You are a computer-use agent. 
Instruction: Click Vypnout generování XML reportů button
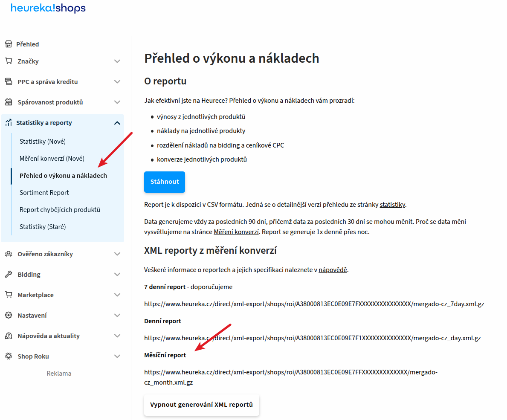click(x=201, y=405)
